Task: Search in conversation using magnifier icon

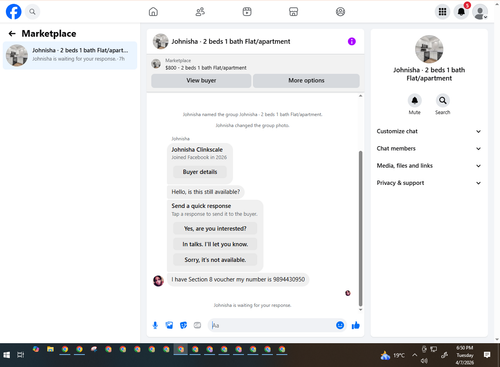Action: point(443,100)
